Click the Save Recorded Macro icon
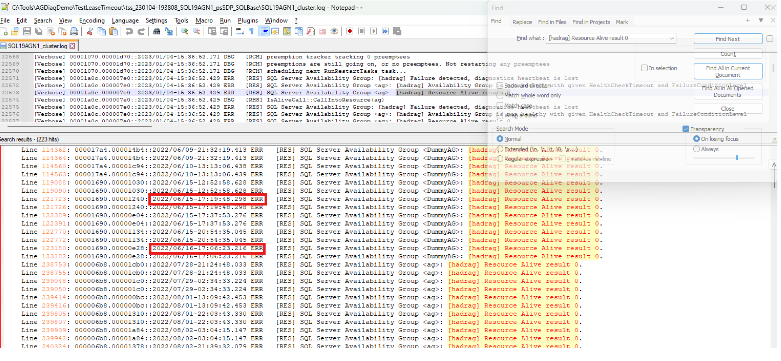The image size is (781, 361). click(397, 31)
